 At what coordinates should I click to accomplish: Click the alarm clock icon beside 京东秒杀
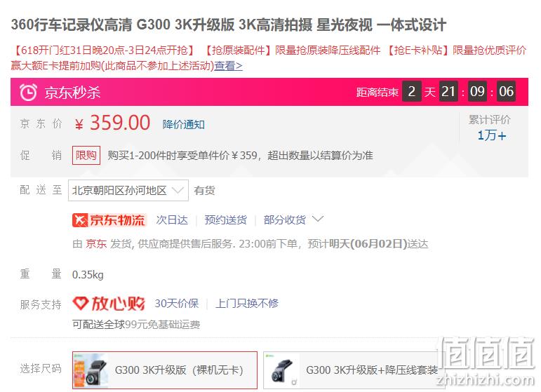point(28,92)
